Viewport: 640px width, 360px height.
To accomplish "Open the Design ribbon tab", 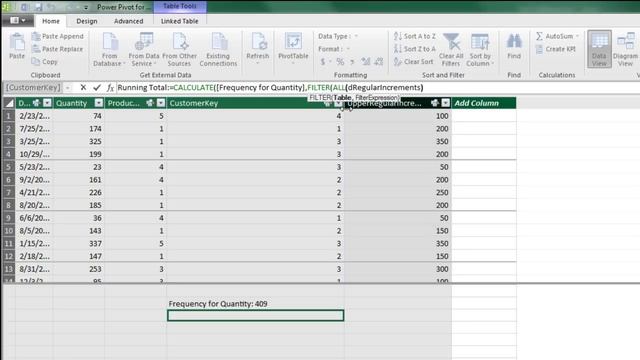I will (x=87, y=21).
